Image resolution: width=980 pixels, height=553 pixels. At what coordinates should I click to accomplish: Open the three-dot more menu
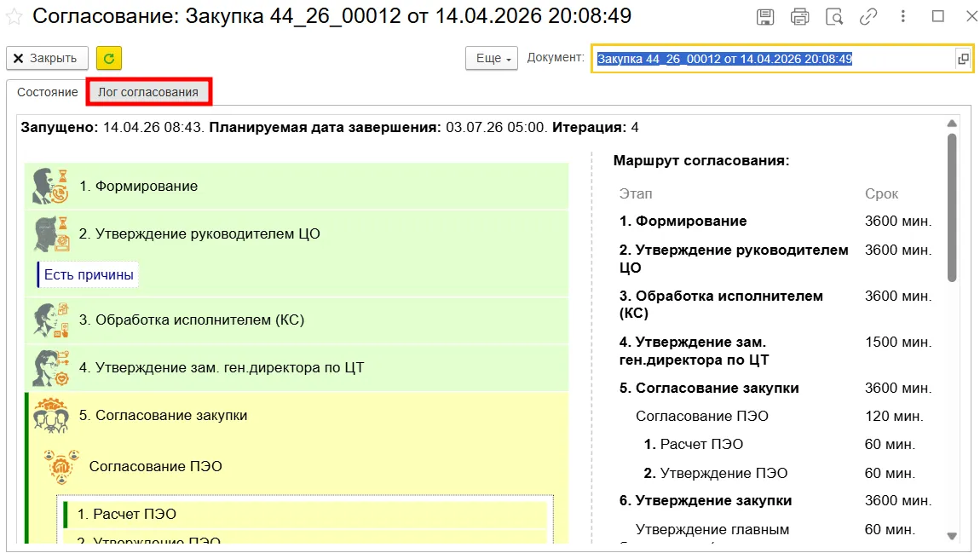point(902,16)
